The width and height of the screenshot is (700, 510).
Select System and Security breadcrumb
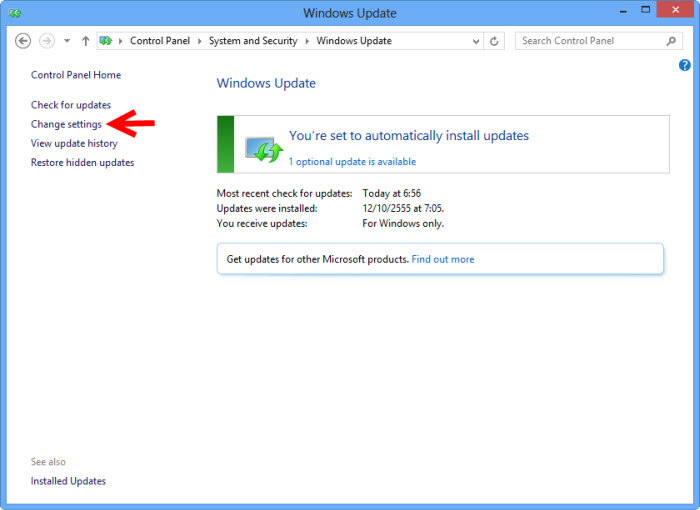(x=253, y=41)
